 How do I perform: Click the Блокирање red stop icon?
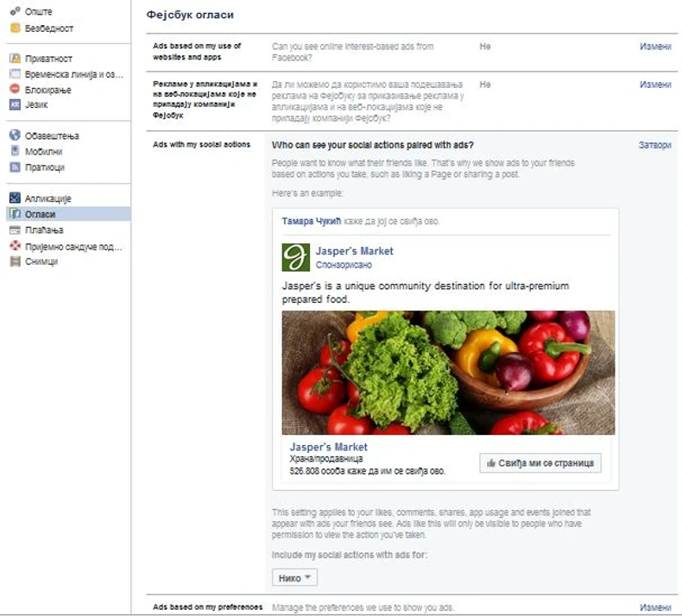point(16,89)
